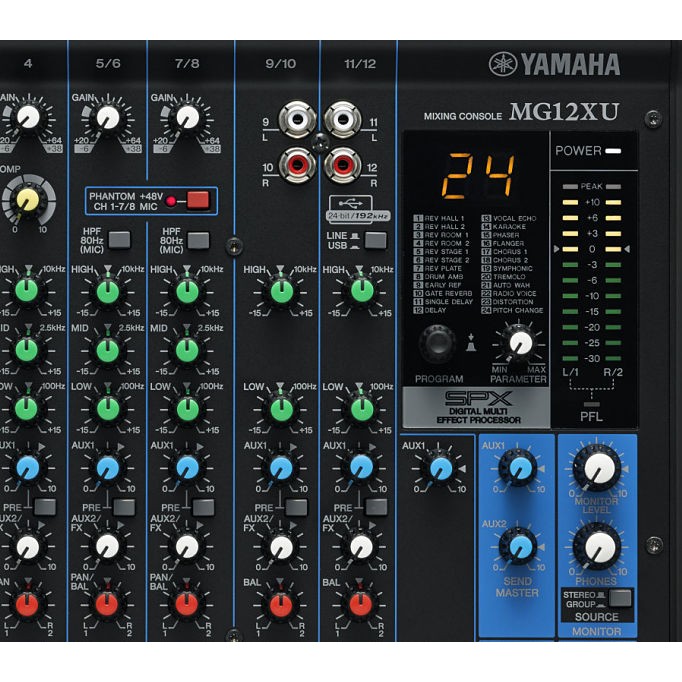
Task: Turn the MONITOR LEVEL knob
Action: [598, 469]
